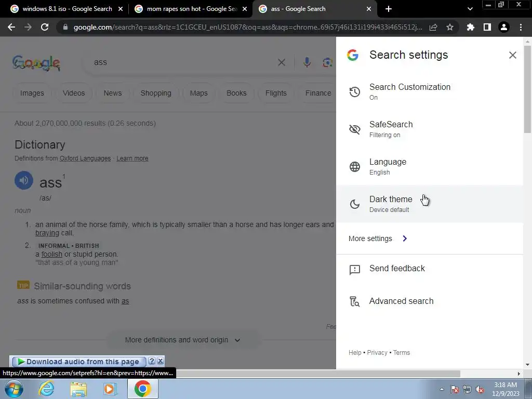Select the Flights filter
Viewport: 532px width, 399px height.
point(276,93)
